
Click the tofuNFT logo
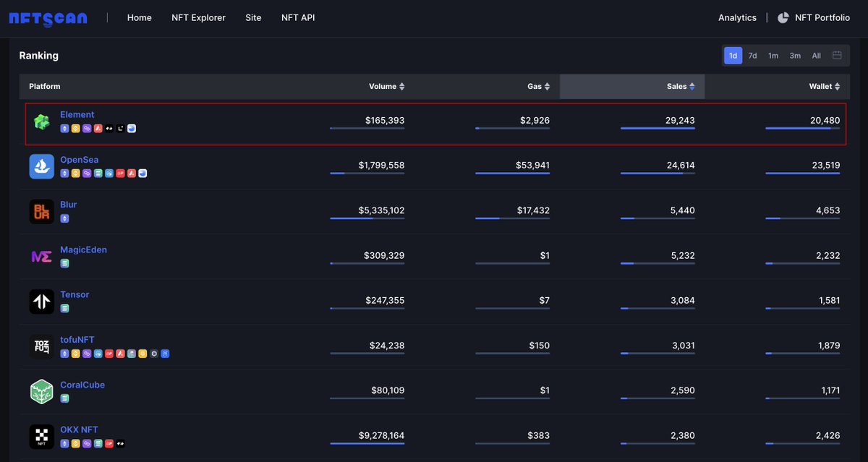[x=42, y=346]
